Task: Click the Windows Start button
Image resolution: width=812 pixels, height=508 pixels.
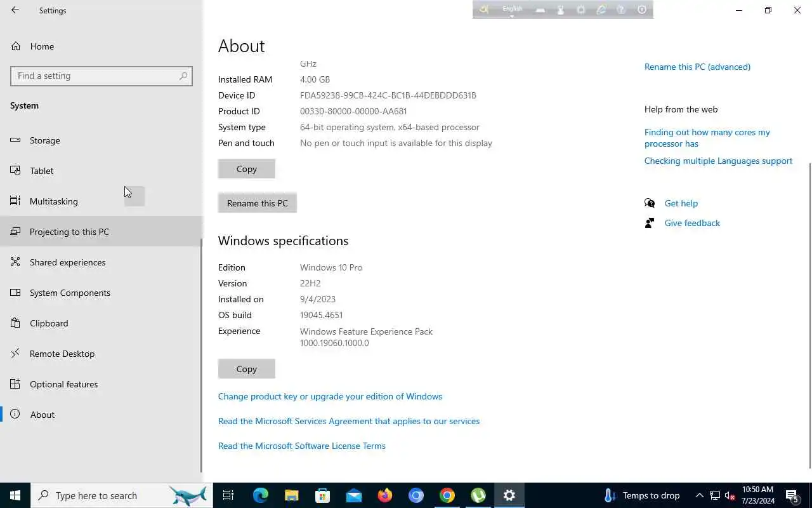Action: tap(15, 495)
